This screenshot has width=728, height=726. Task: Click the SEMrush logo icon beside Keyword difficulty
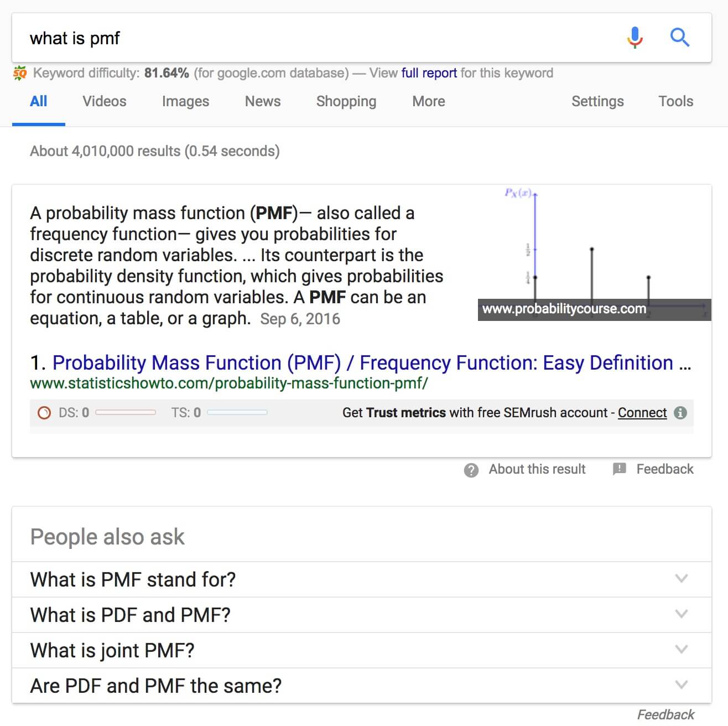20,73
